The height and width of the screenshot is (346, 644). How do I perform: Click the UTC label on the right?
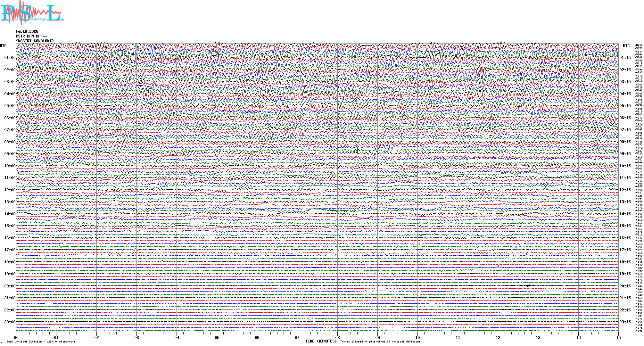(x=626, y=46)
